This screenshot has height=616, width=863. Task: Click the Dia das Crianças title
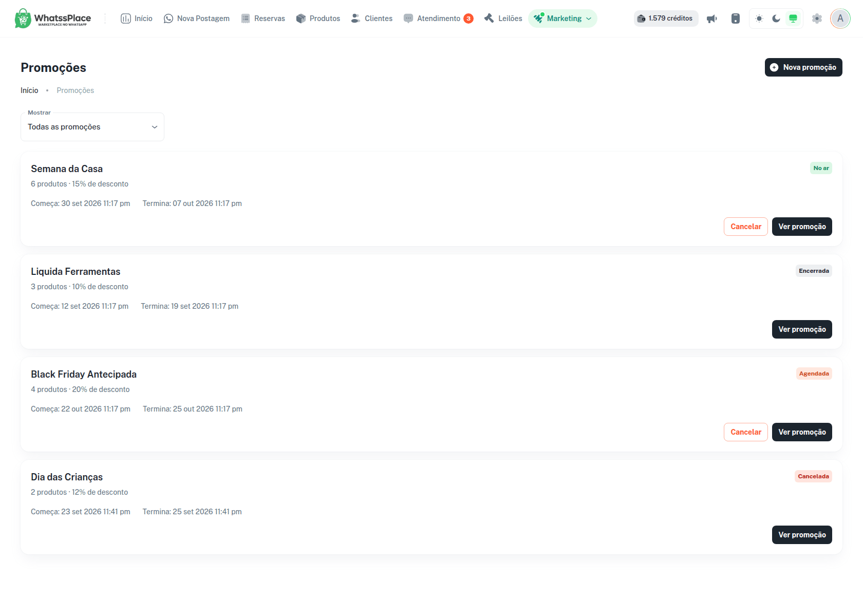[x=67, y=477]
